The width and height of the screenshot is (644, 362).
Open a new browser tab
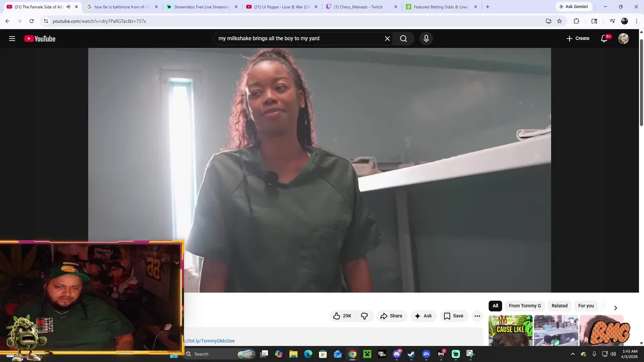[488, 7]
